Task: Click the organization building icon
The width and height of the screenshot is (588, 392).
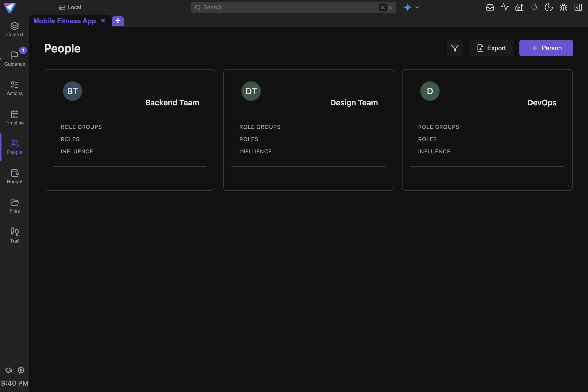Action: click(519, 7)
